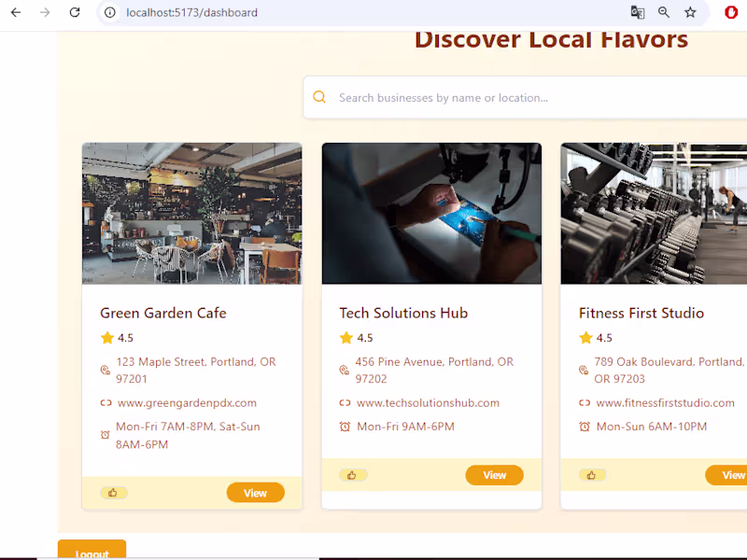Click the red ad-blocker extension icon
Image resolution: width=747 pixels, height=560 pixels.
tap(730, 12)
